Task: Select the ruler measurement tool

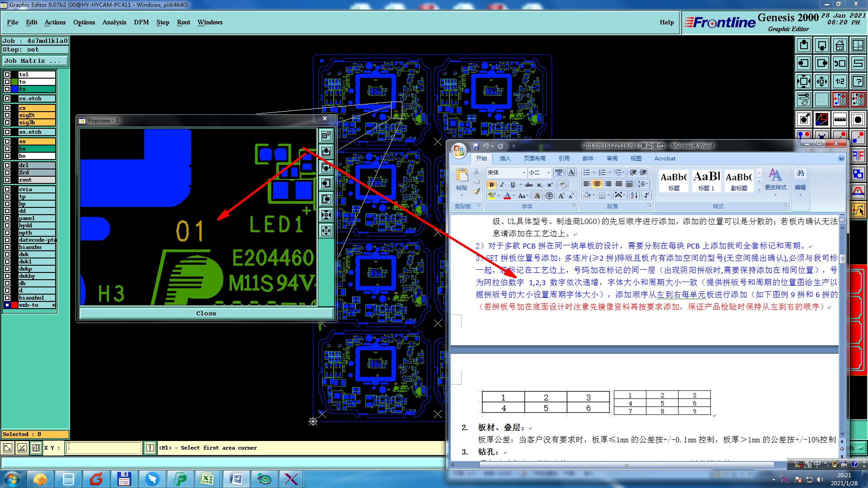Action: pos(840,119)
